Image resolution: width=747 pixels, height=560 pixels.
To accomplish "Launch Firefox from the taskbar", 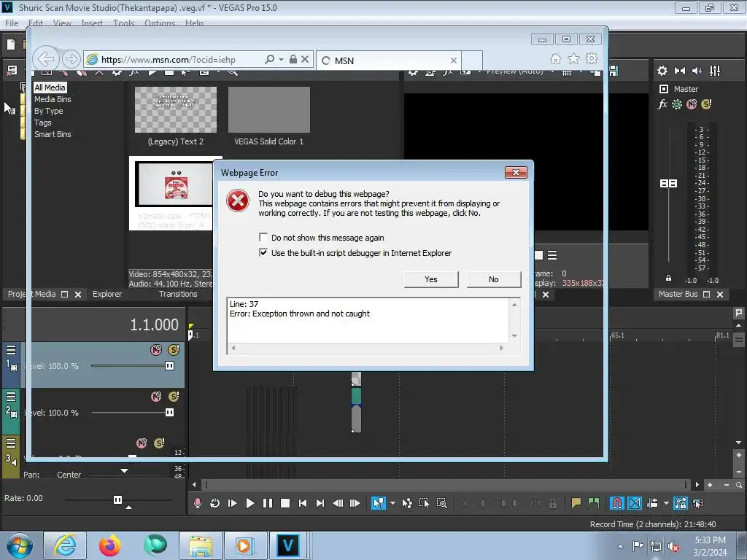I will (x=109, y=545).
